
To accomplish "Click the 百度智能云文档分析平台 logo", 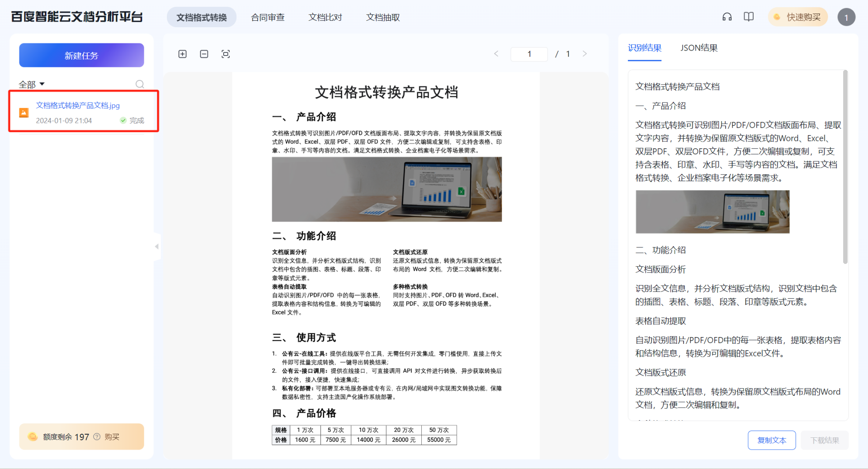I will coord(77,17).
